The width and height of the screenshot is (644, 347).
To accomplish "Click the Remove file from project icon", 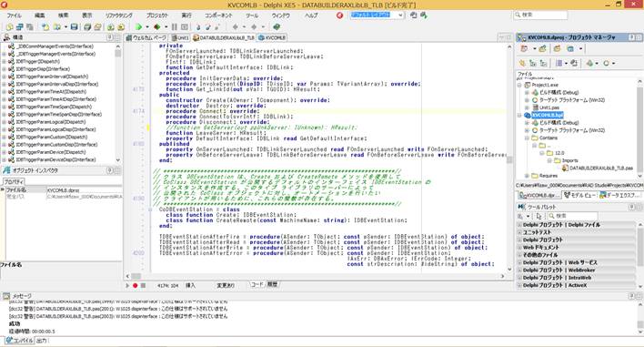I will tap(121, 27).
